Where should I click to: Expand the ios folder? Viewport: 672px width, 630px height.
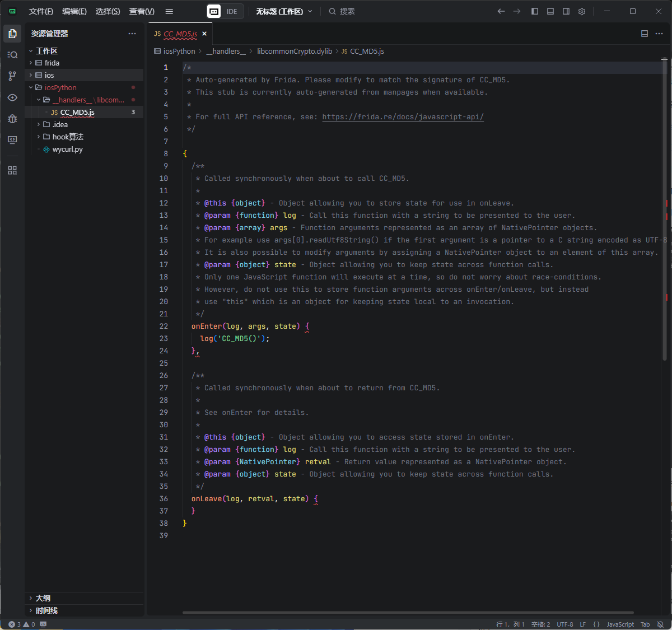(84, 75)
